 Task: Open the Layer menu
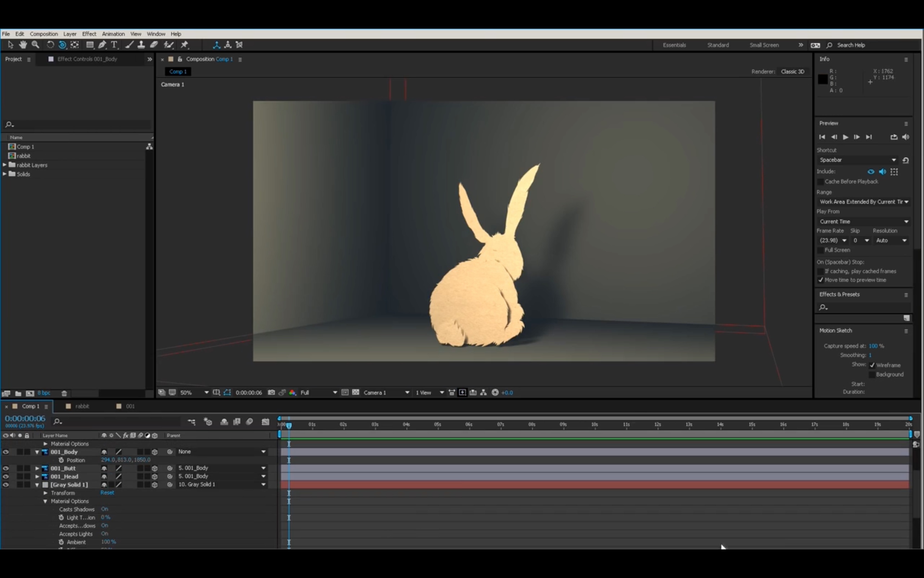click(70, 34)
